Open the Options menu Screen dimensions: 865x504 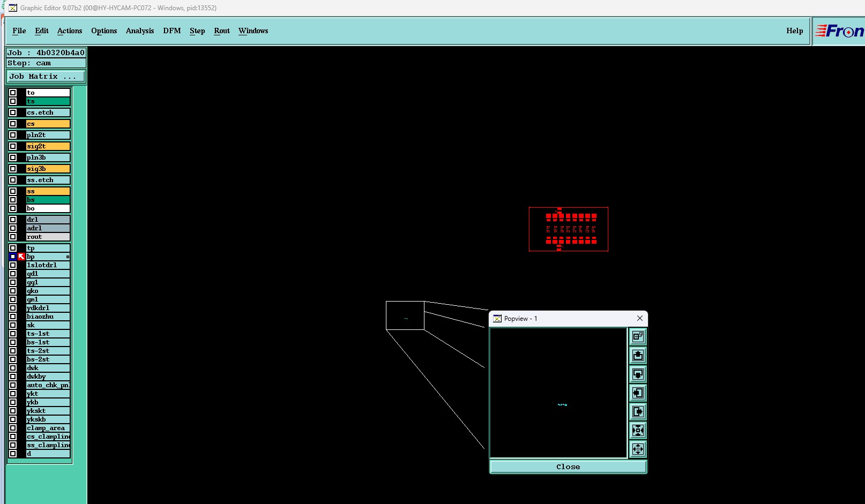104,31
